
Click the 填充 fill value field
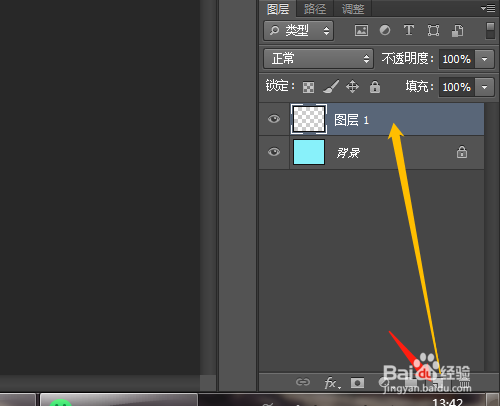[457, 87]
